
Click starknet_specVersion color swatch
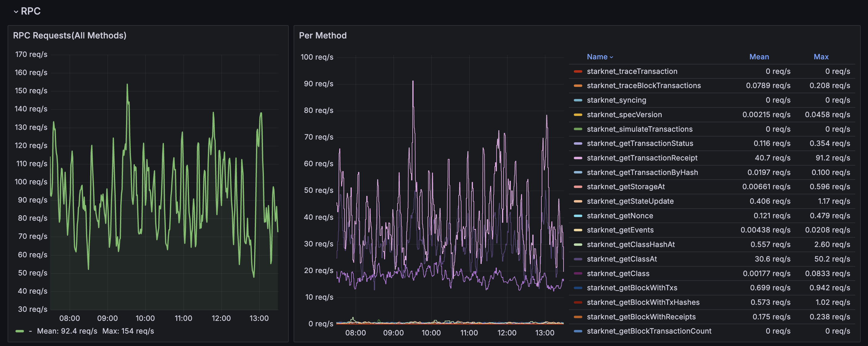(578, 115)
